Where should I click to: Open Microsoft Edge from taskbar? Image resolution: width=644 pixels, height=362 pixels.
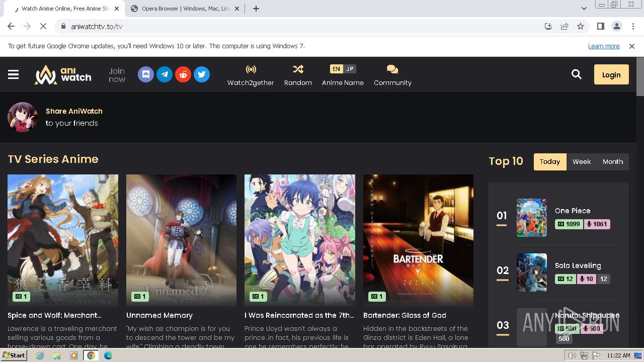click(108, 355)
